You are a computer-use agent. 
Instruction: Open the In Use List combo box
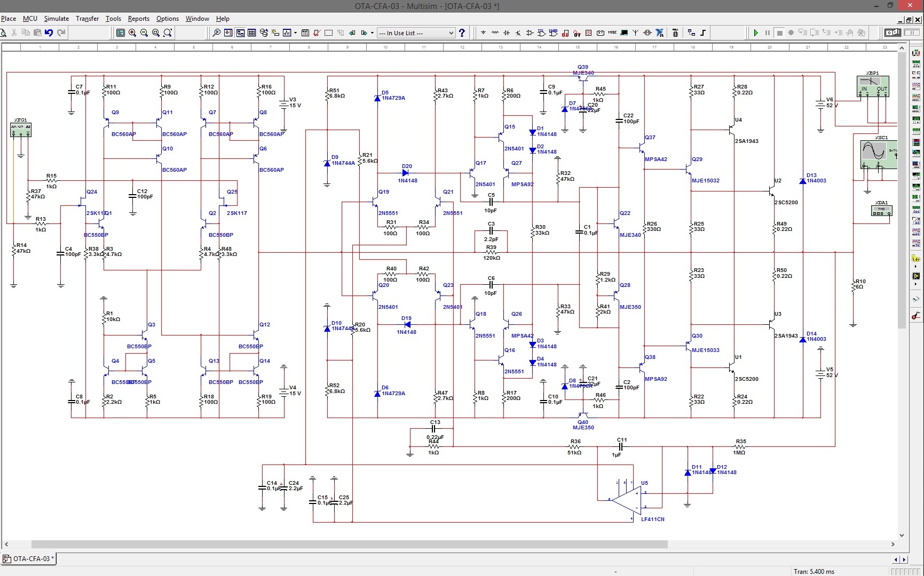tap(416, 33)
